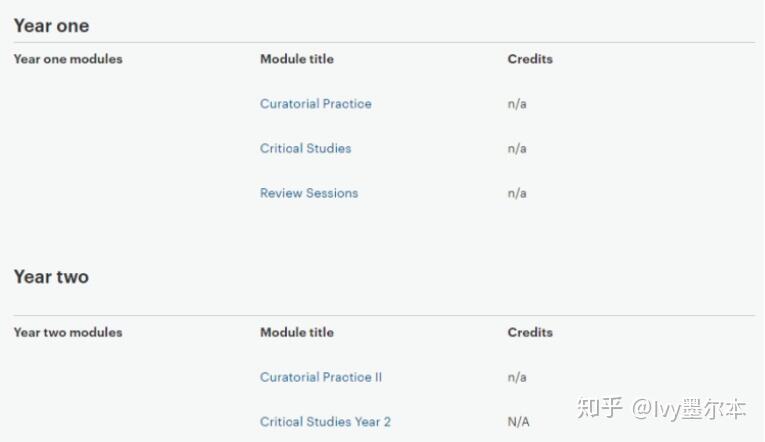Open the Curatorial Practice module link
This screenshot has width=765, height=442.
click(315, 104)
